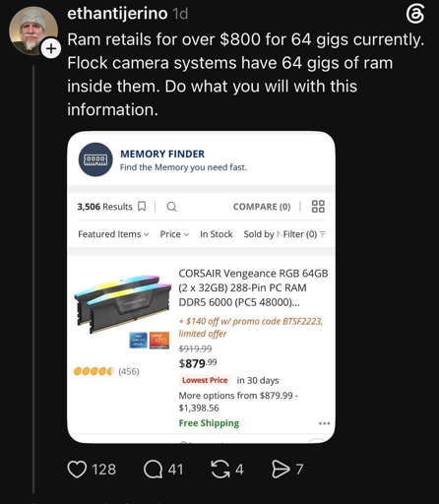Toggle the In Stock filter
The width and height of the screenshot is (439, 504).
[x=217, y=234]
